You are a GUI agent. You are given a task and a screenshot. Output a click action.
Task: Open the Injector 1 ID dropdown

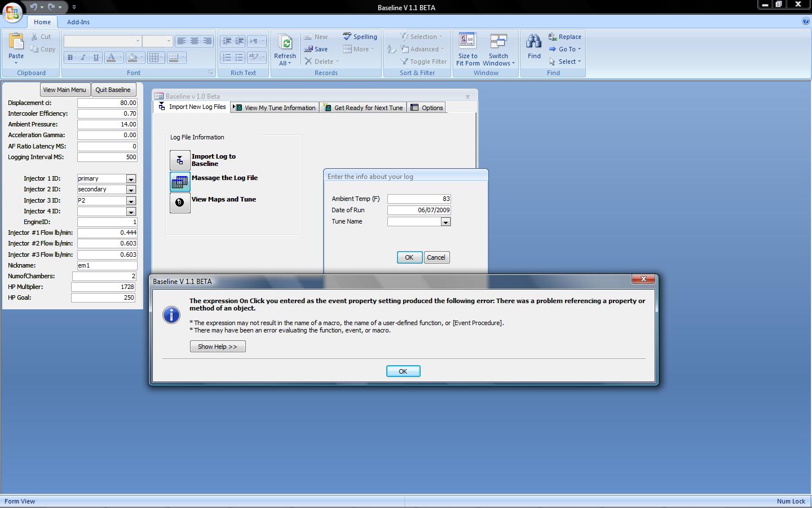pyautogui.click(x=131, y=179)
